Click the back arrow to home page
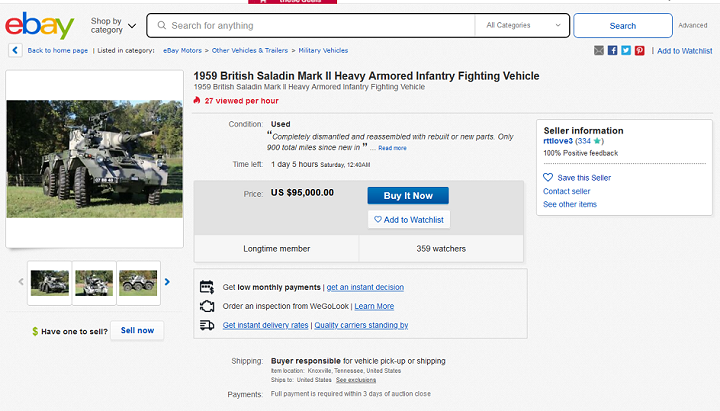 [15, 50]
